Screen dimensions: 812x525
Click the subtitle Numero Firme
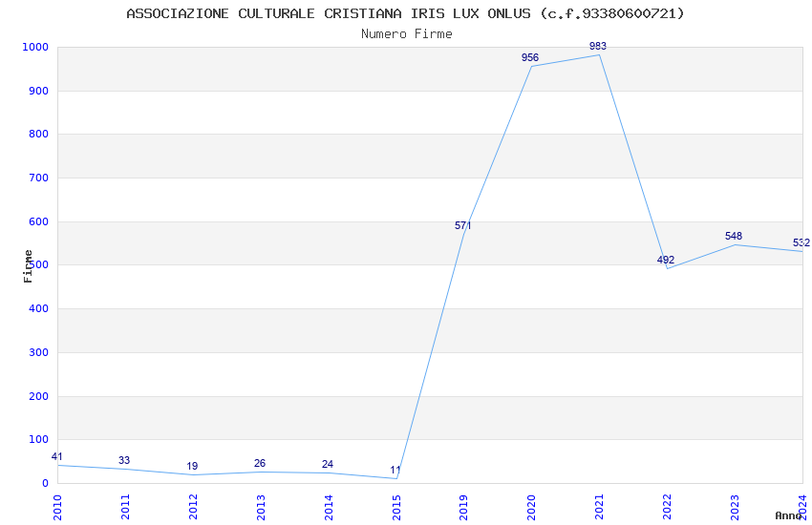tap(407, 34)
